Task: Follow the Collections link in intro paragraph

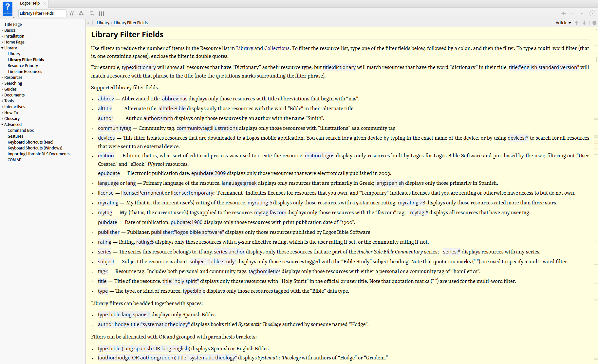Action: (x=277, y=48)
